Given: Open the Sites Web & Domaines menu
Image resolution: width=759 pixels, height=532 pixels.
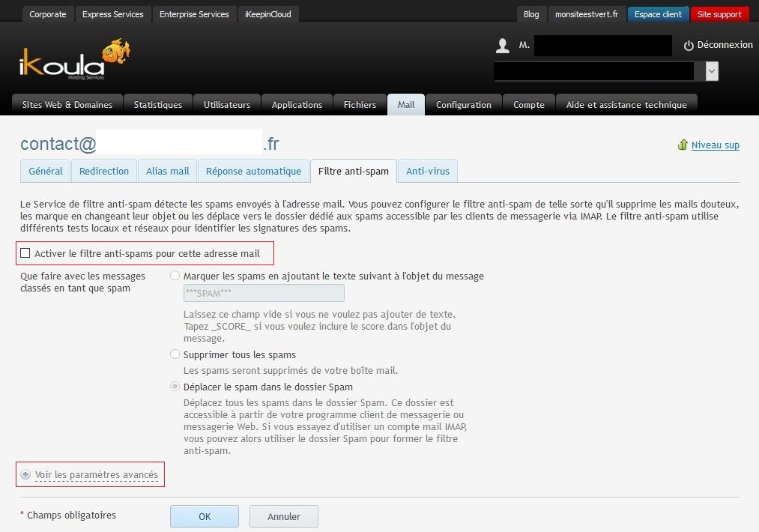Looking at the screenshot, I should [67, 105].
